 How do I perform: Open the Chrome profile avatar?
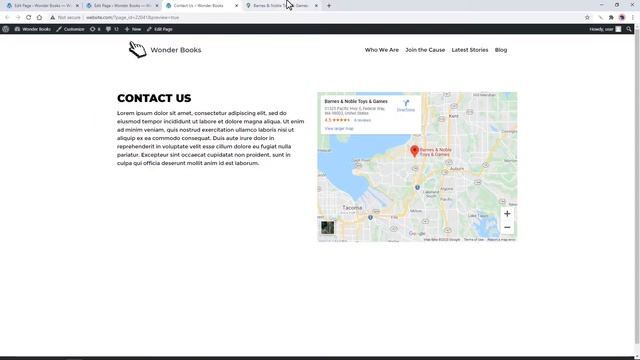coord(622,18)
